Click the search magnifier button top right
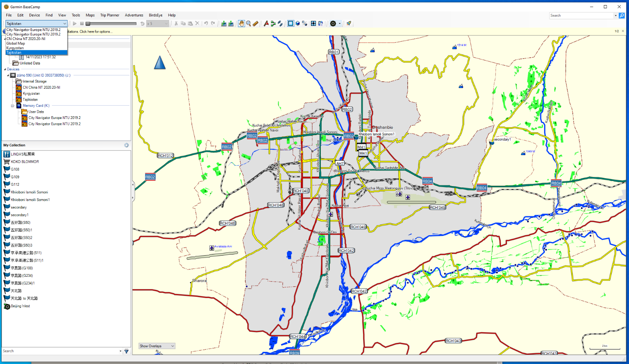Image resolution: width=629 pixels, height=364 pixels. tap(622, 16)
